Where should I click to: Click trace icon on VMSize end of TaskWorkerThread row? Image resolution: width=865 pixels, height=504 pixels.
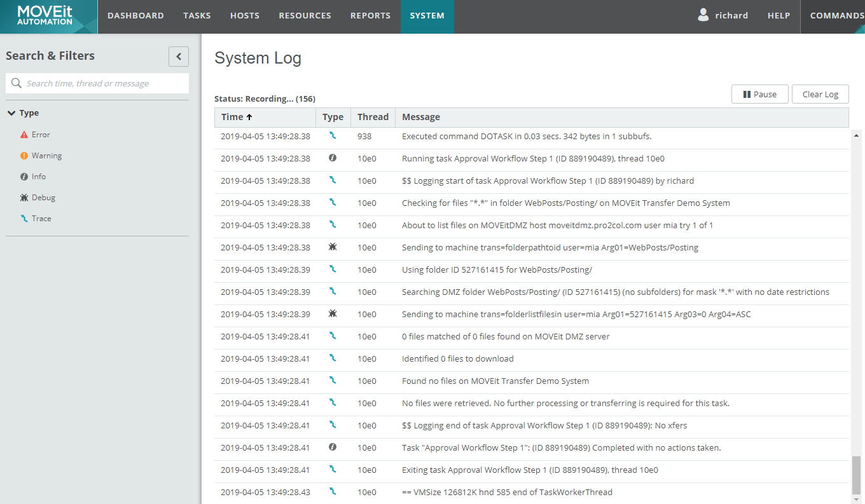point(332,491)
